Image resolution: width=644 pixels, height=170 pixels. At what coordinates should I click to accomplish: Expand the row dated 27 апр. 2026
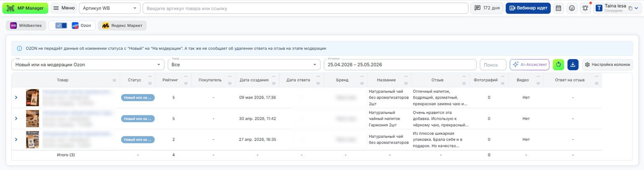coord(16,139)
